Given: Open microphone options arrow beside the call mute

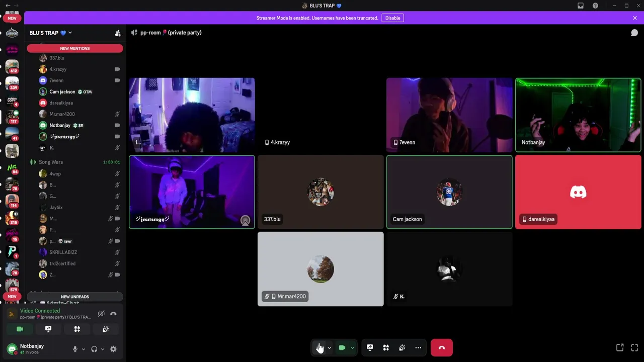Looking at the screenshot, I should pyautogui.click(x=329, y=347).
